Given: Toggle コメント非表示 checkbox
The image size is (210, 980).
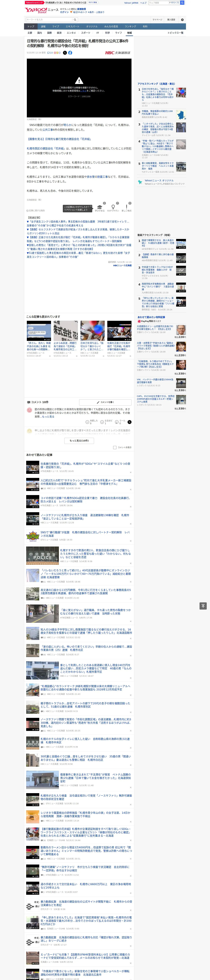Looking at the screenshot, I should click(x=115, y=447).
